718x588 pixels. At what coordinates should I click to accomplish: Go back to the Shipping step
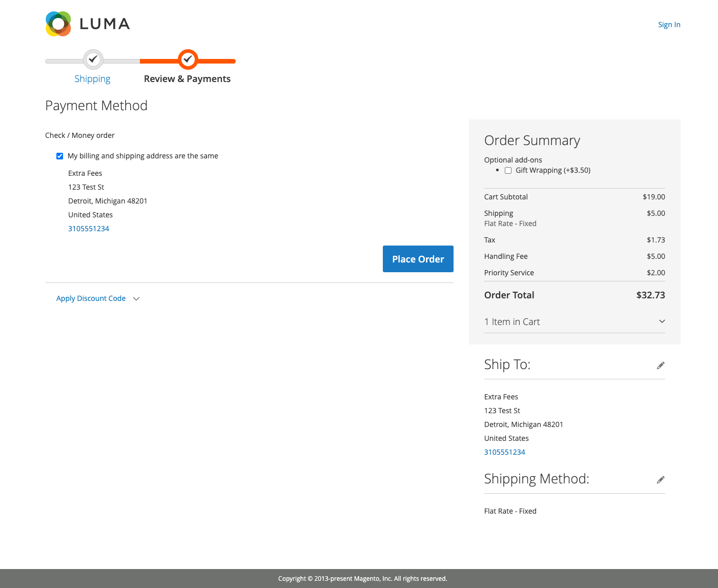click(92, 79)
